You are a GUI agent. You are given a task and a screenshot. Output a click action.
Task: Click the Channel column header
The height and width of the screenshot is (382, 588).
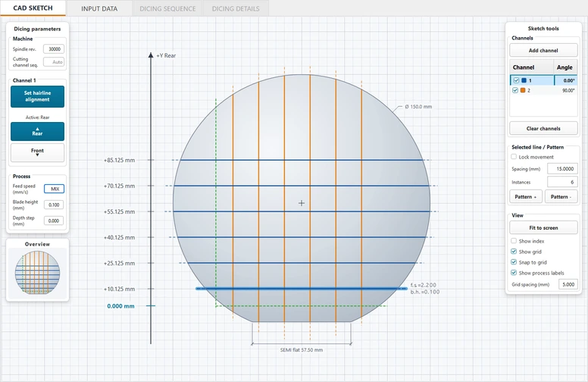click(531, 67)
